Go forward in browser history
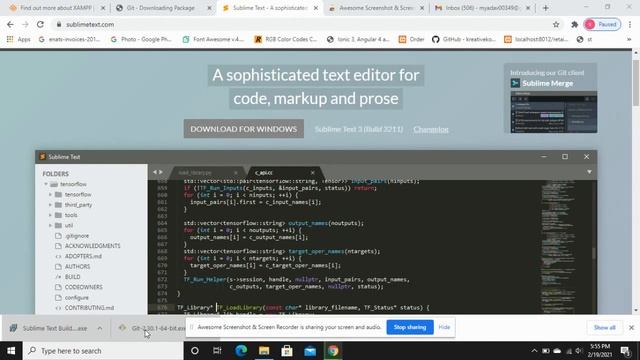640x360 pixels. [x=25, y=24]
